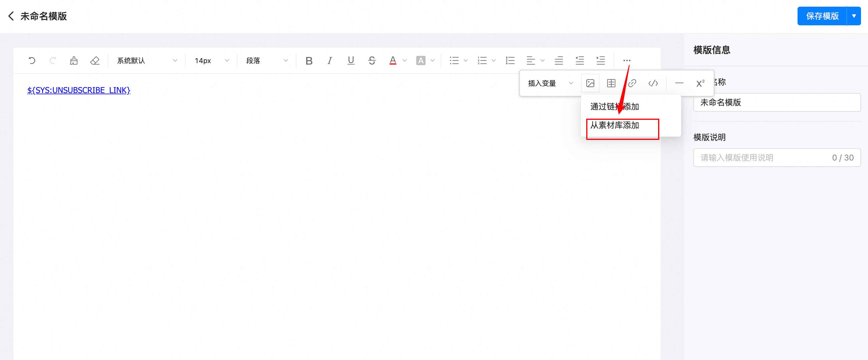Click the insert image icon

(x=590, y=83)
